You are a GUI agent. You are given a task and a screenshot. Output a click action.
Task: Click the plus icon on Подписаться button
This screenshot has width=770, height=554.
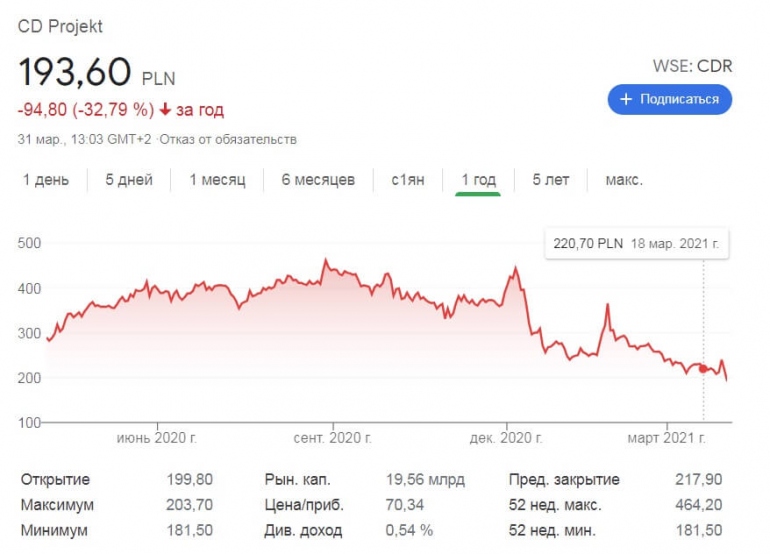tap(626, 99)
